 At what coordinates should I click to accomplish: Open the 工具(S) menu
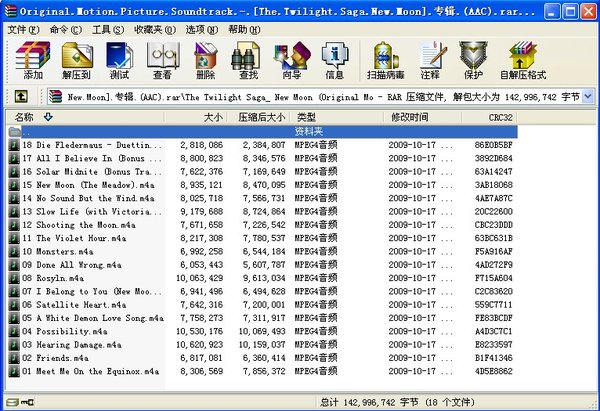(x=108, y=29)
